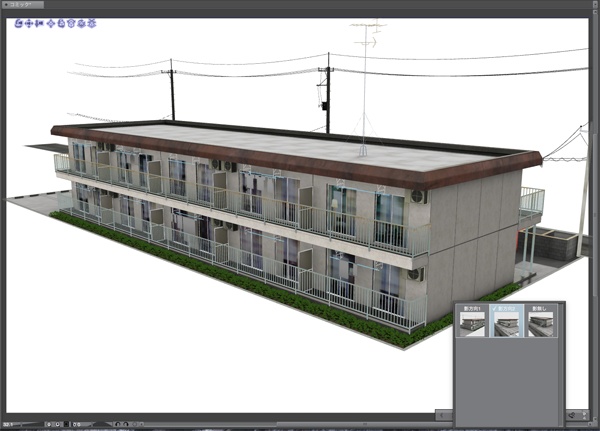Viewport: 600px width, 431px height.
Task: Click the zoom in button in the status bar
Action: coord(58,424)
